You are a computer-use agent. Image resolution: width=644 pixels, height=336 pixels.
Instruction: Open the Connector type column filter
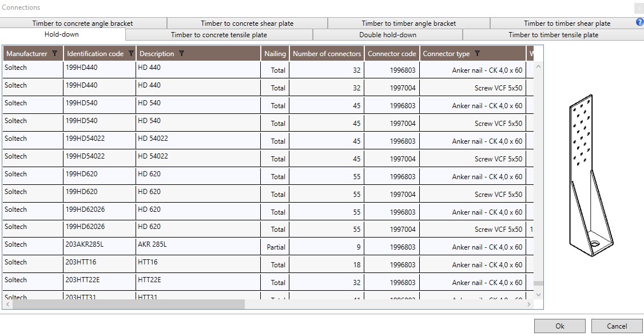coord(477,53)
